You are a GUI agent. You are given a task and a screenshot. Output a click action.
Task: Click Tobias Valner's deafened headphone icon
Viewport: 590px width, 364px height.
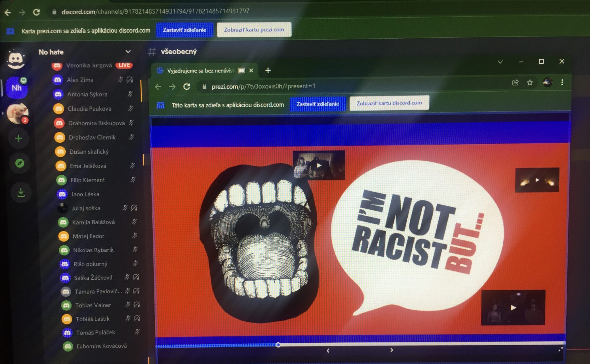(x=137, y=304)
